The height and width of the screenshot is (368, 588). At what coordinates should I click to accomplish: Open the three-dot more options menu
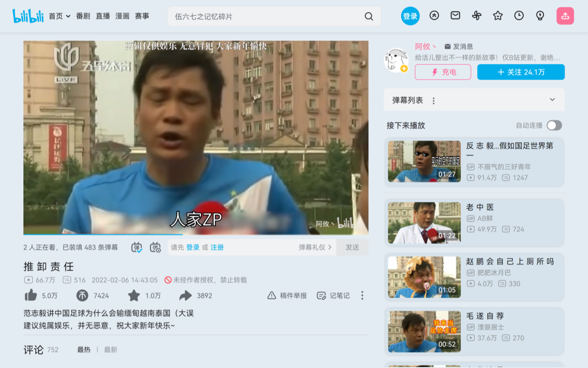[x=362, y=296]
